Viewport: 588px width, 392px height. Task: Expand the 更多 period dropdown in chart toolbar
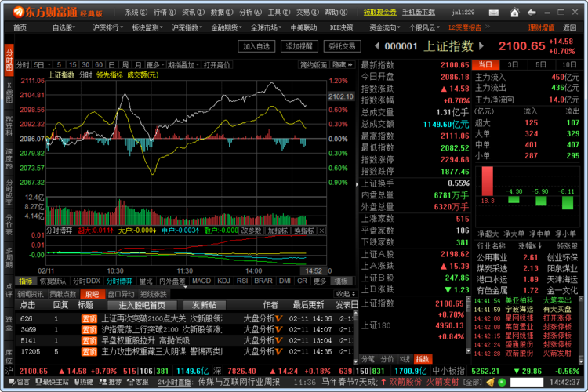(x=155, y=65)
